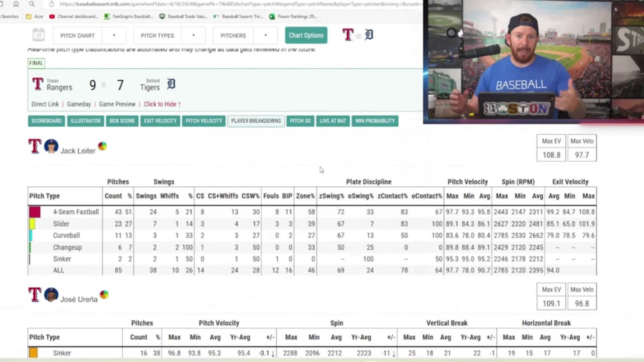This screenshot has height=362, width=644.
Task: Open the Pitch Chart dropdown arrow
Action: pyautogui.click(x=114, y=36)
